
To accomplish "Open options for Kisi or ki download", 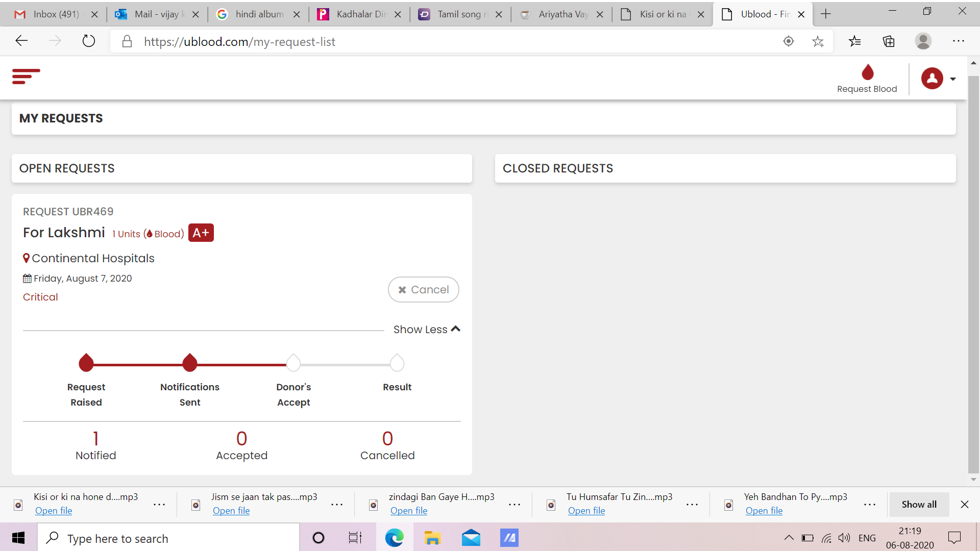I will (x=159, y=505).
